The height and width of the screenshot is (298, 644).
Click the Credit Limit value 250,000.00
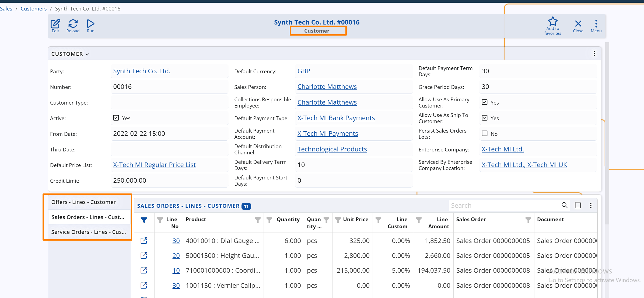[x=129, y=181]
